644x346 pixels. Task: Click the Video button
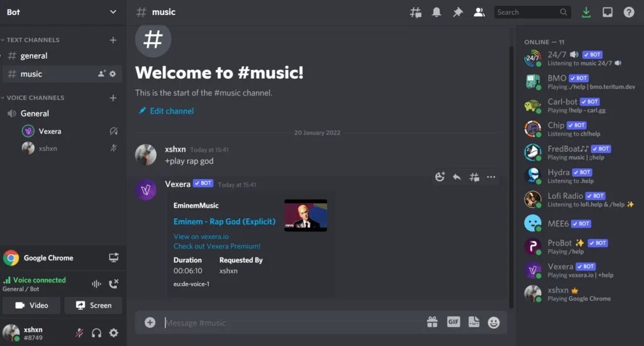tap(31, 305)
